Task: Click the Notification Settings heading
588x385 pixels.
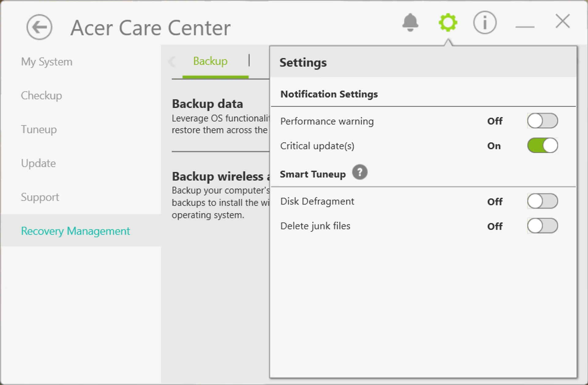Action: (x=329, y=94)
